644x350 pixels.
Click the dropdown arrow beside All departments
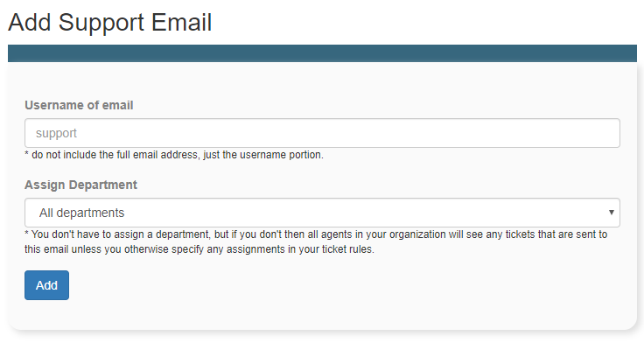coord(611,213)
